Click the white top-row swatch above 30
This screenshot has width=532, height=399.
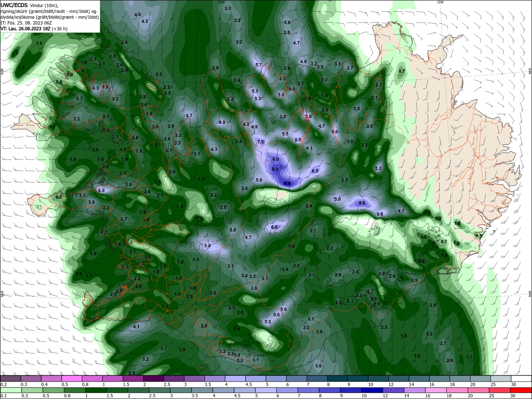coord(521,378)
